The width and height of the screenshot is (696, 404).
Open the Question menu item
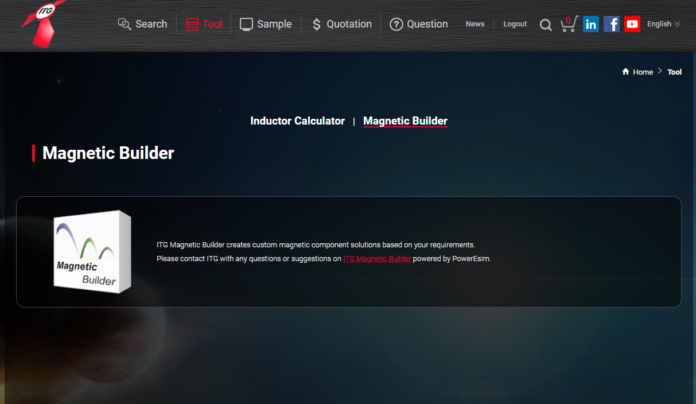[x=419, y=24]
